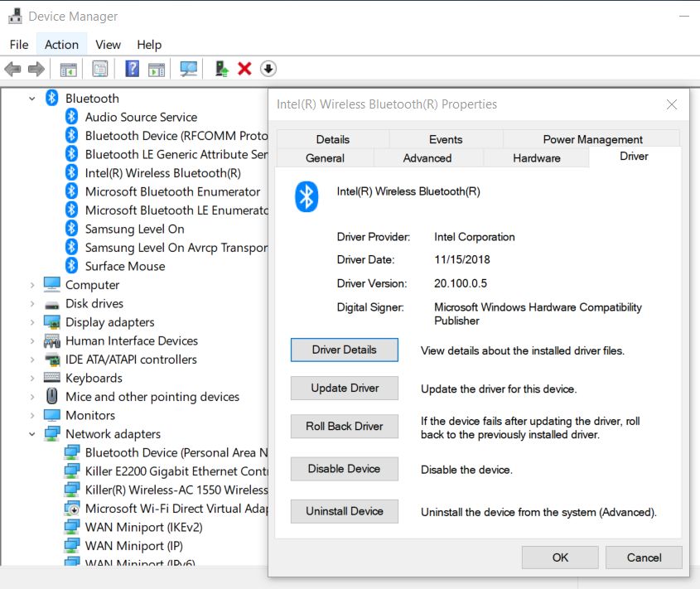This screenshot has height=589, width=700.
Task: Switch to the General tab
Action: pos(325,158)
